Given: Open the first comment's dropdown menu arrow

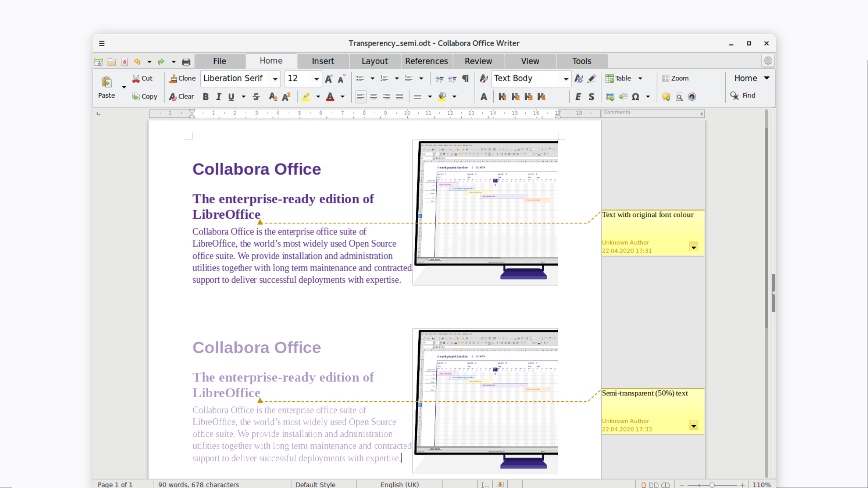Looking at the screenshot, I should click(693, 247).
